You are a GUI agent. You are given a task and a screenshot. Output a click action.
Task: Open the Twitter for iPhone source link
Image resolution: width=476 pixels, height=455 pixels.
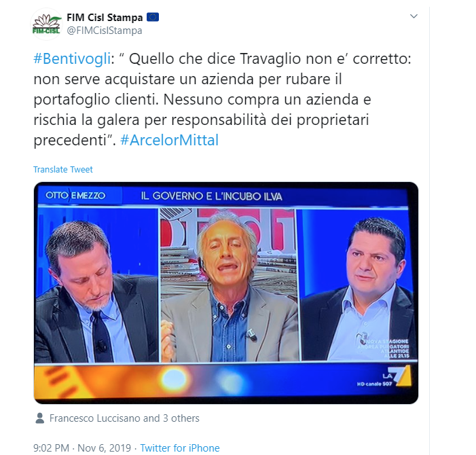pyautogui.click(x=180, y=448)
